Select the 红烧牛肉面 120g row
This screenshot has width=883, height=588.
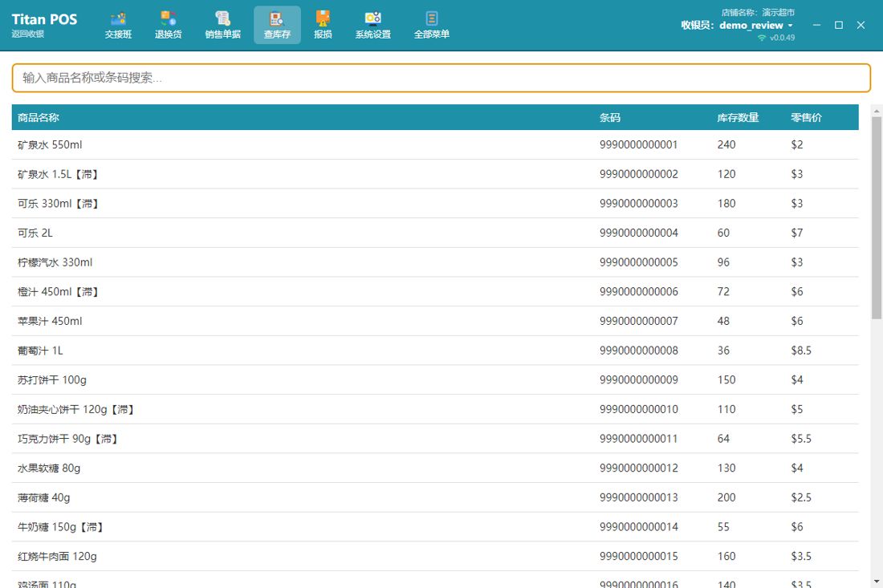435,556
